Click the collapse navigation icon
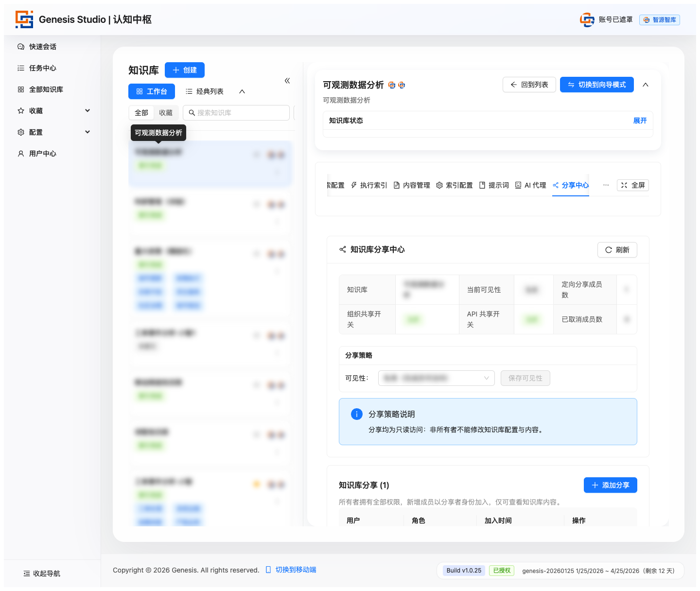This screenshot has height=591, width=700. click(x=27, y=574)
